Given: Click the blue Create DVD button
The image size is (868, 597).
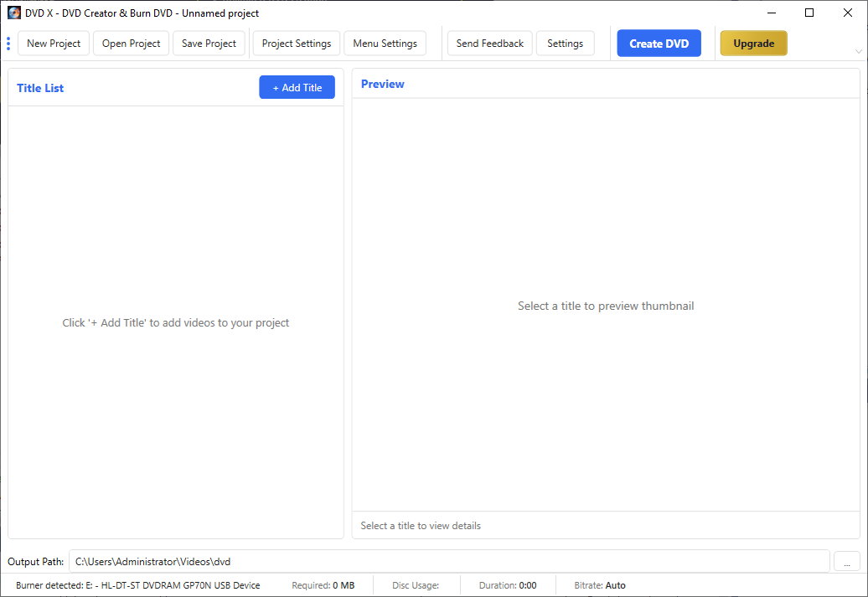Looking at the screenshot, I should click(659, 44).
